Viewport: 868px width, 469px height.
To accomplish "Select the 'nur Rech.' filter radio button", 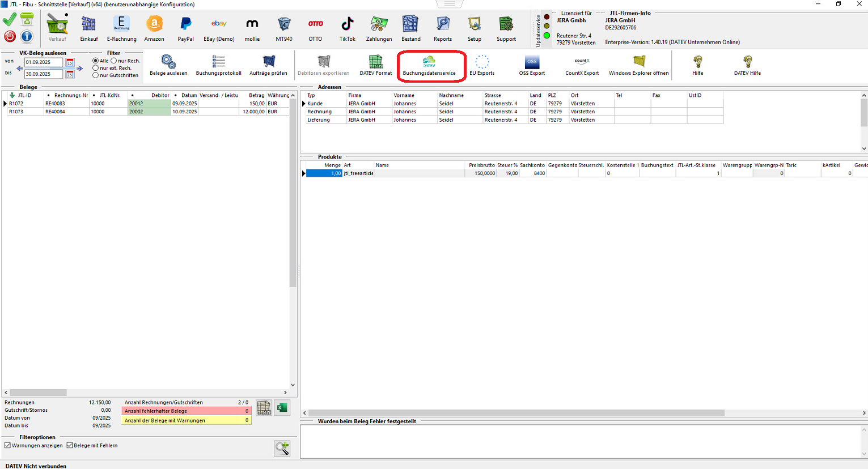I will point(114,61).
